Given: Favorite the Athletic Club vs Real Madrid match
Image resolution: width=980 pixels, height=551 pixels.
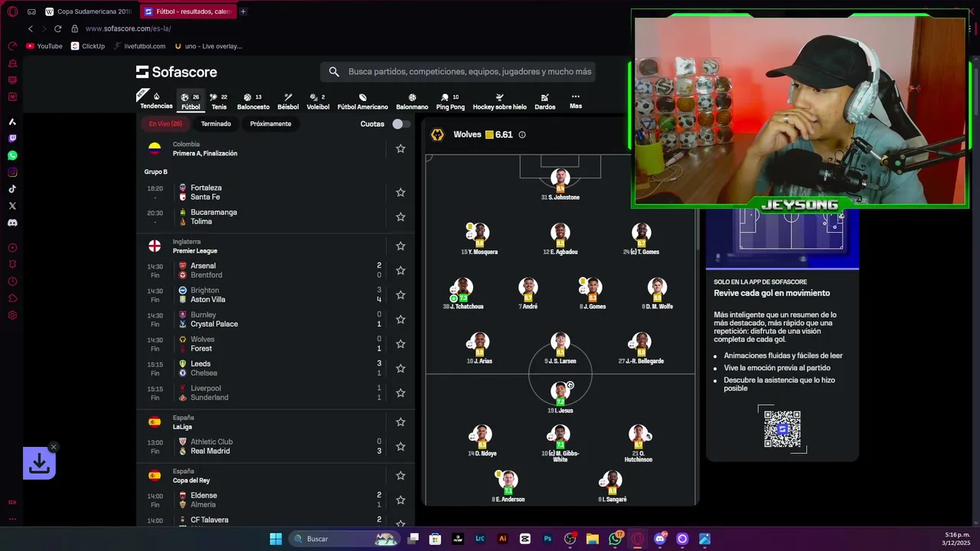Looking at the screenshot, I should (400, 446).
